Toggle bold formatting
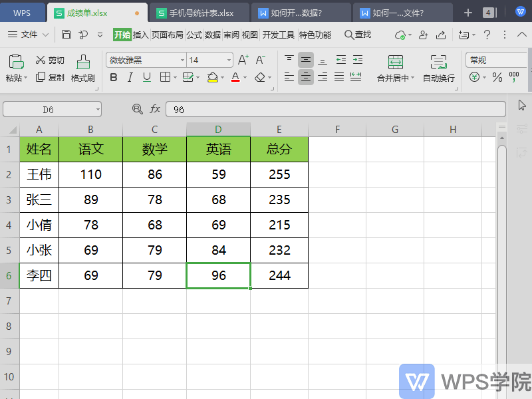Viewport: 532px width, 399px height. 113,77
